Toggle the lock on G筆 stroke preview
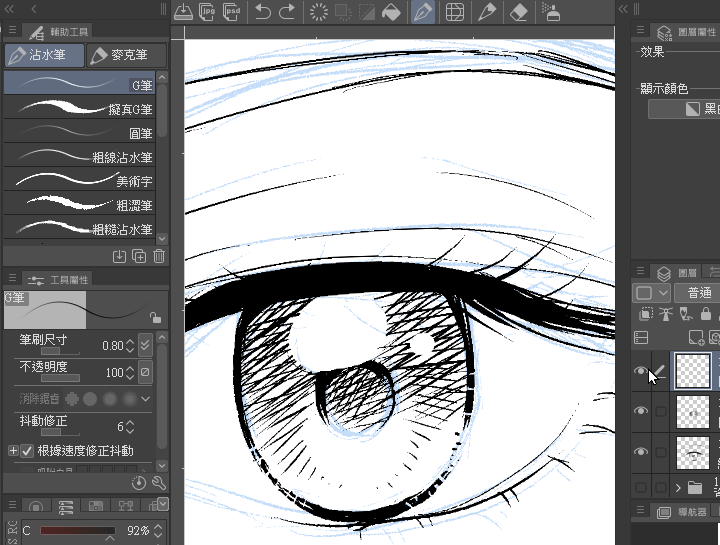720x545 pixels. coord(155,317)
